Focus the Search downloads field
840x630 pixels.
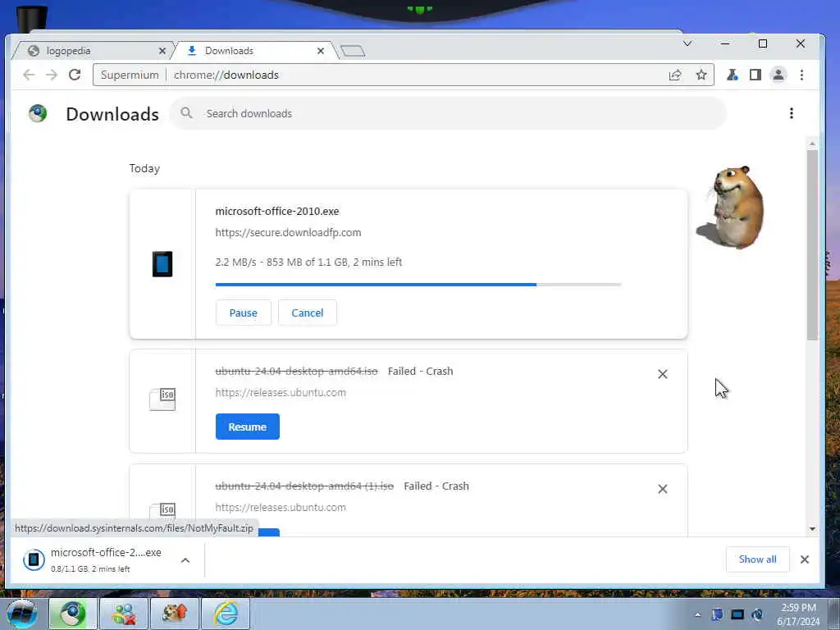pyautogui.click(x=448, y=113)
